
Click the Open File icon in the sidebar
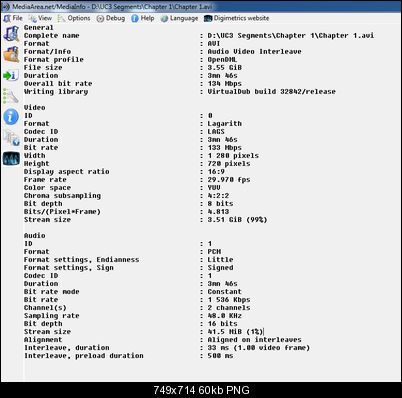(11, 33)
